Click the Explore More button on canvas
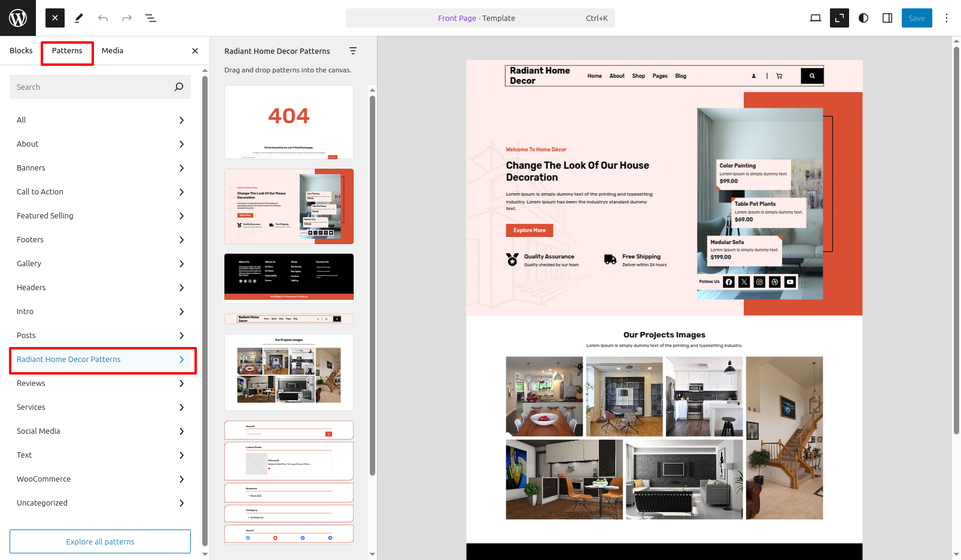The image size is (961, 560). click(x=530, y=230)
